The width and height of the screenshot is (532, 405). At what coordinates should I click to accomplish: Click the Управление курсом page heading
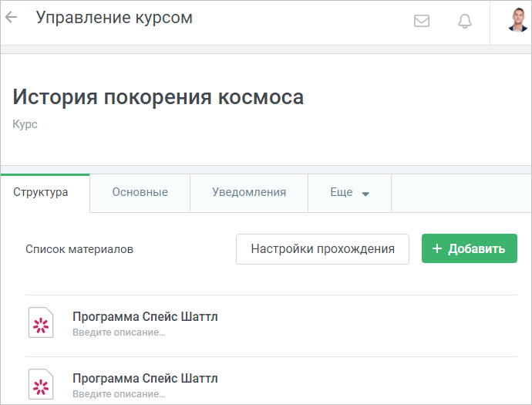[114, 18]
